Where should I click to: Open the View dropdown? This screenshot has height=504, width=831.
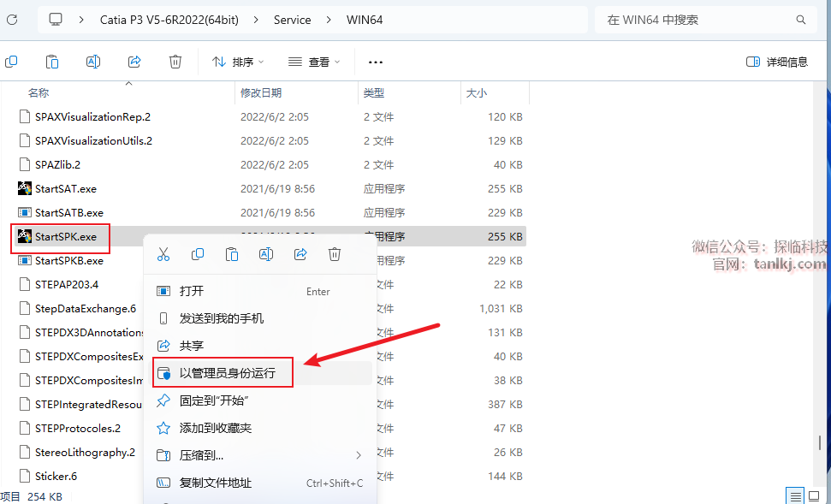[x=314, y=62]
